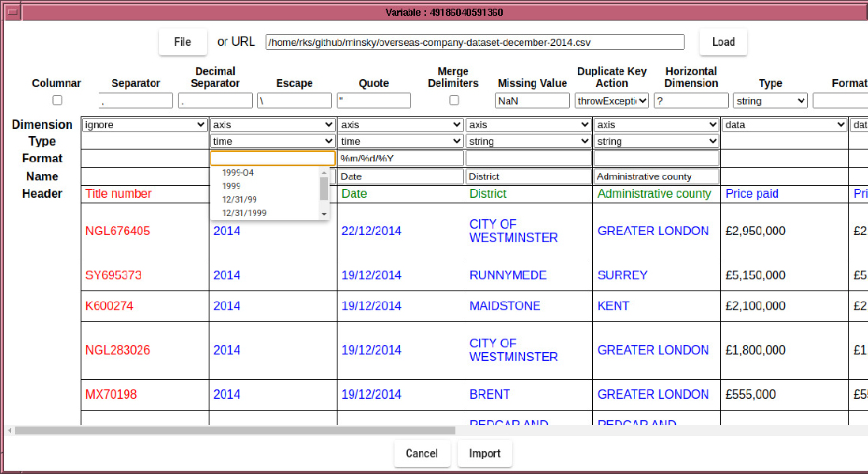Image resolution: width=868 pixels, height=474 pixels.
Task: Focus the CSV file URL input field
Action: pyautogui.click(x=475, y=42)
